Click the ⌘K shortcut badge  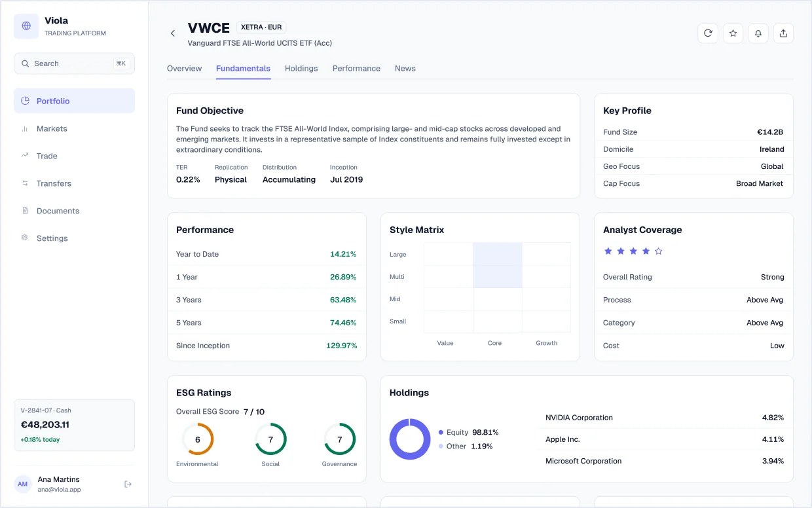[x=121, y=63]
